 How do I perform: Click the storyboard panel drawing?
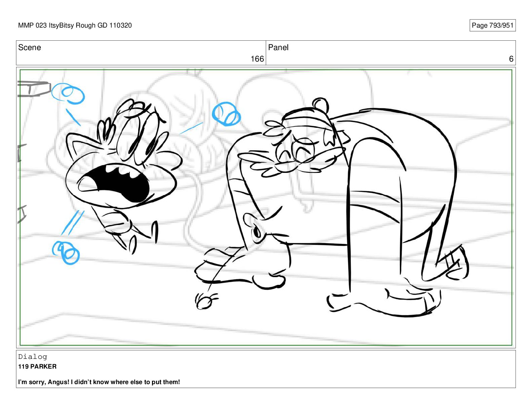266,208
